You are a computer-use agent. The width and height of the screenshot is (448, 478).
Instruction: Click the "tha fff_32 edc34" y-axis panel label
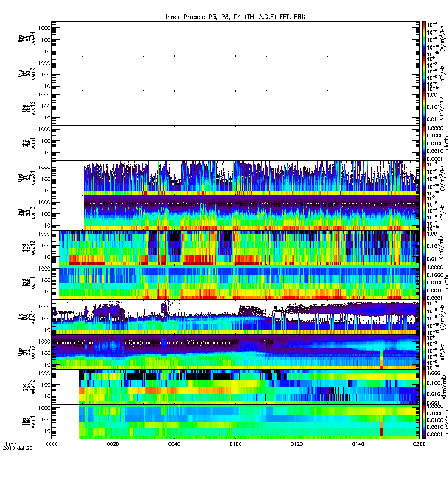(26, 39)
